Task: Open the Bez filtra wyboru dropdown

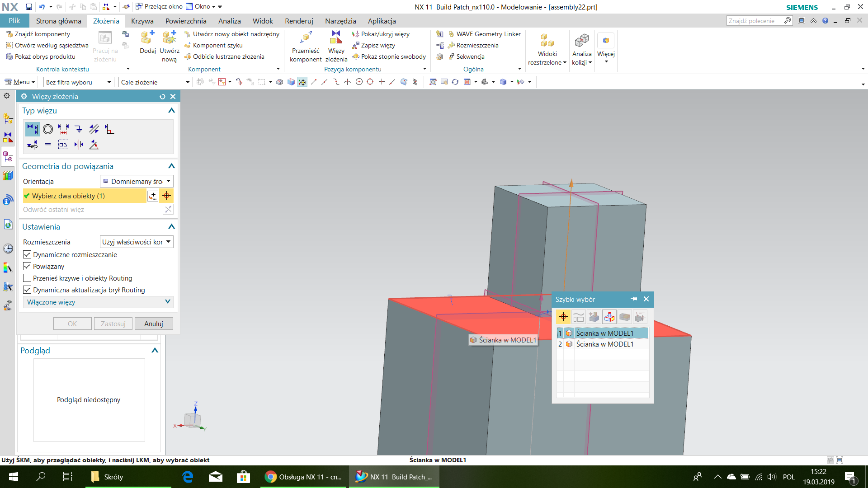Action: [78, 82]
